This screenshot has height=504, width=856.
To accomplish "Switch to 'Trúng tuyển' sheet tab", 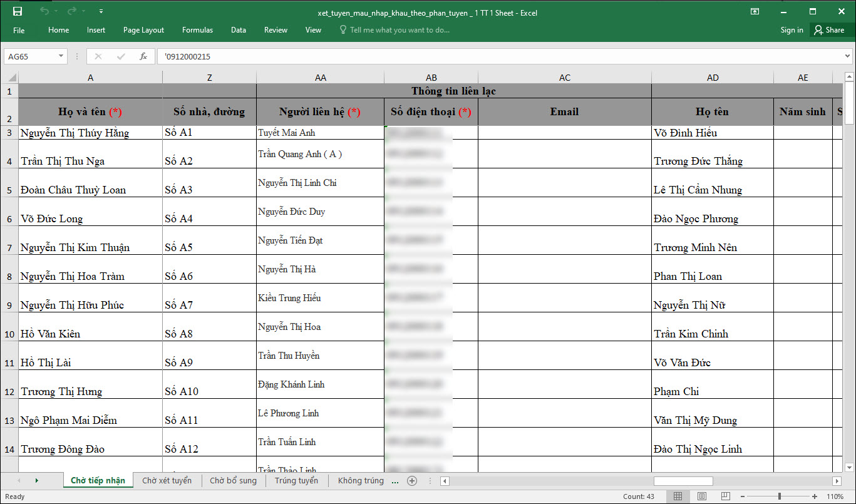I will 297,481.
